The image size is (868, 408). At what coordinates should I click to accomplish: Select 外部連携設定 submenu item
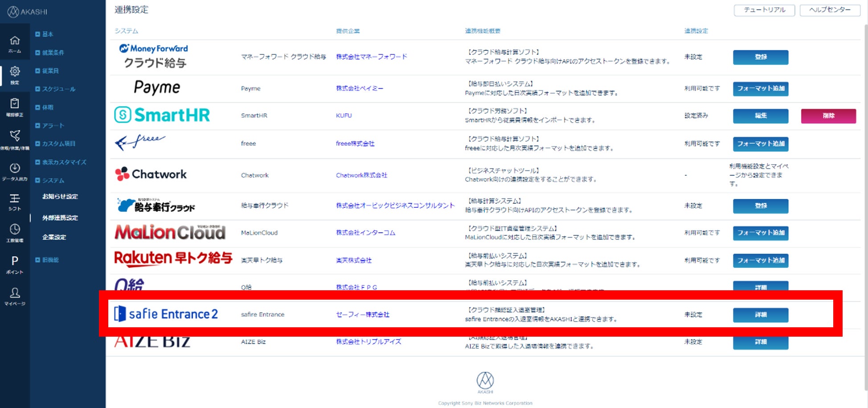60,218
